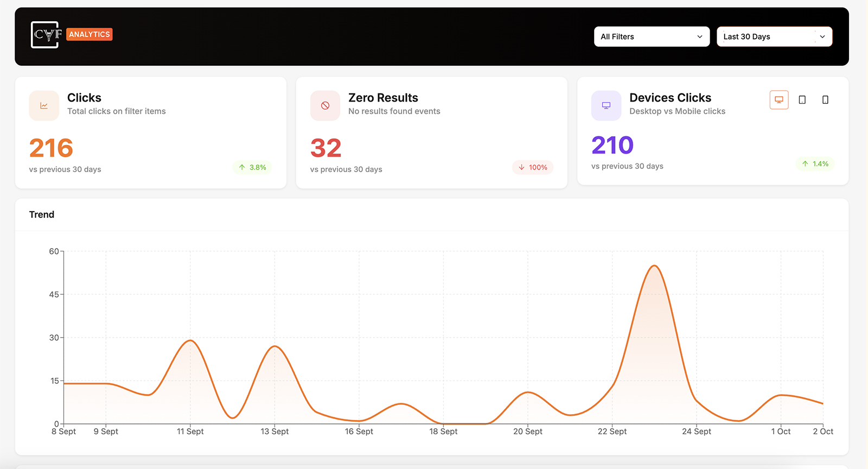This screenshot has width=868, height=469.
Task: Click the 11 Sept axis label
Action: click(190, 432)
